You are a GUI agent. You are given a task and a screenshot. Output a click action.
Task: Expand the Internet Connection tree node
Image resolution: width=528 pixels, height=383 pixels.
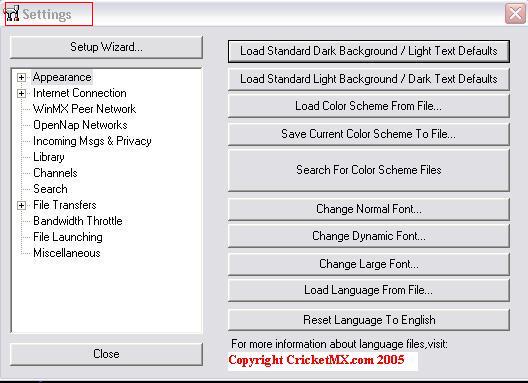click(x=21, y=93)
